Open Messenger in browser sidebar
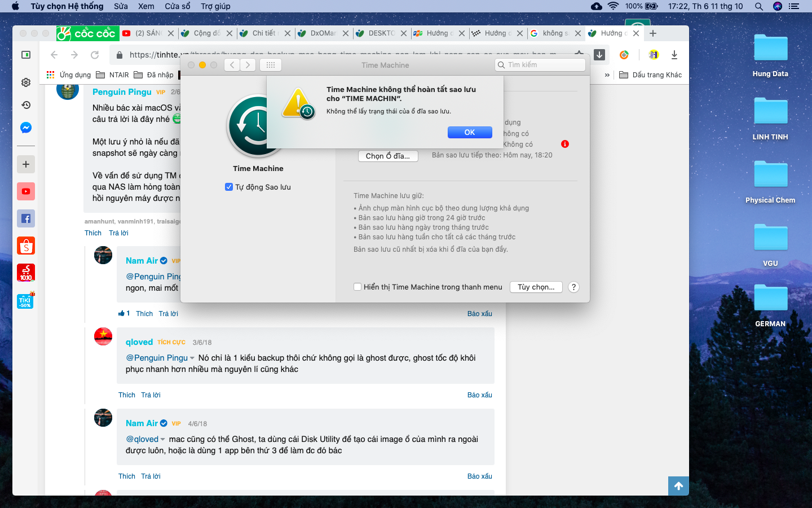This screenshot has width=812, height=508. coord(26,128)
